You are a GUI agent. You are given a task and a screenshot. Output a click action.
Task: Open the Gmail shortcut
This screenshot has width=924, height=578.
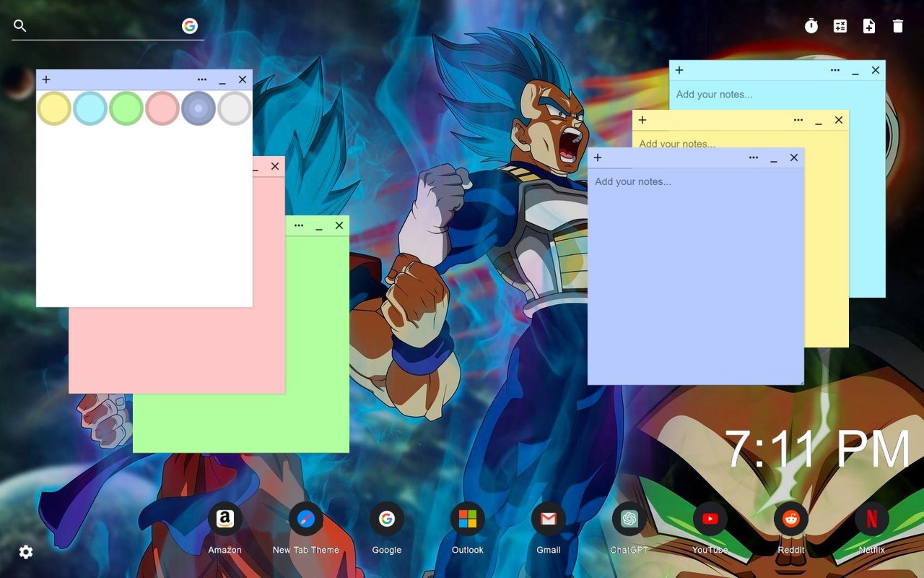[x=549, y=519]
